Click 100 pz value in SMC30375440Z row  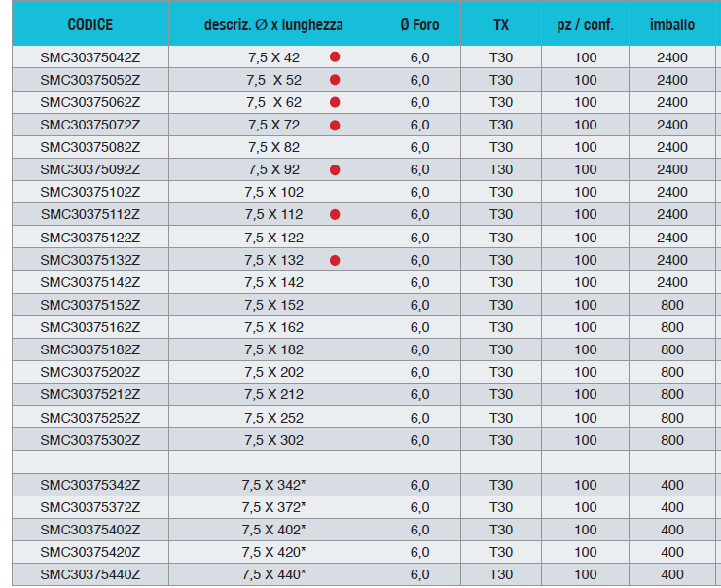[x=585, y=574]
